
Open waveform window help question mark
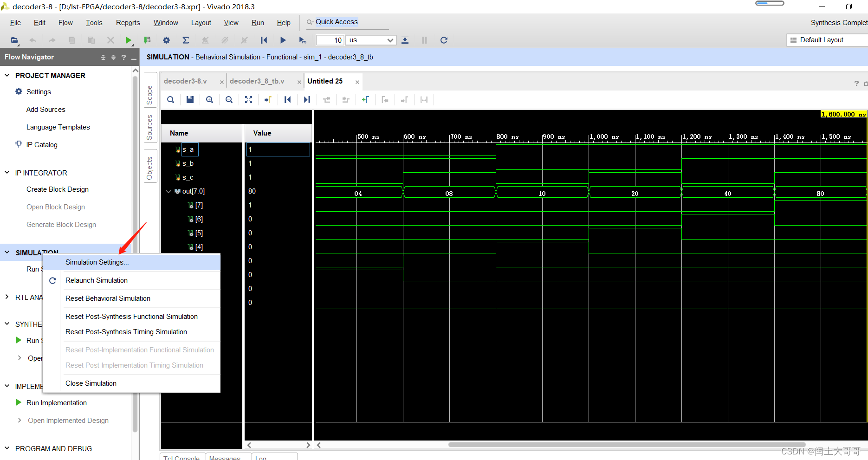point(856,83)
